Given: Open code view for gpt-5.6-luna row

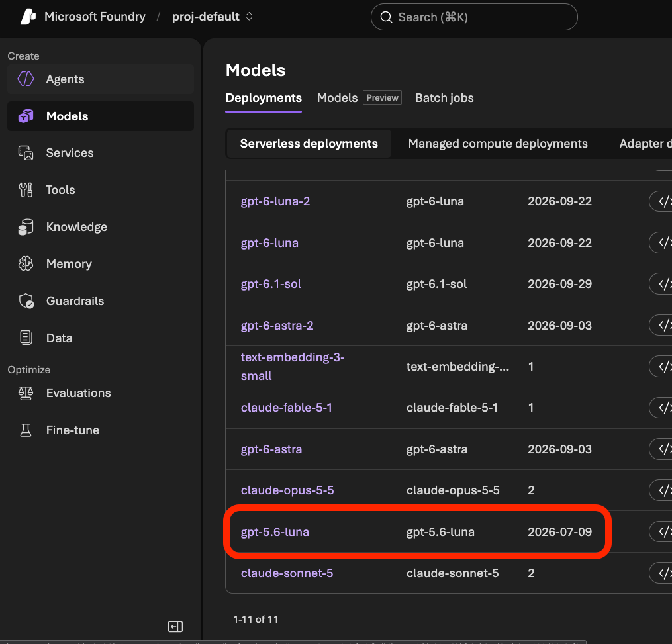Looking at the screenshot, I should [661, 531].
